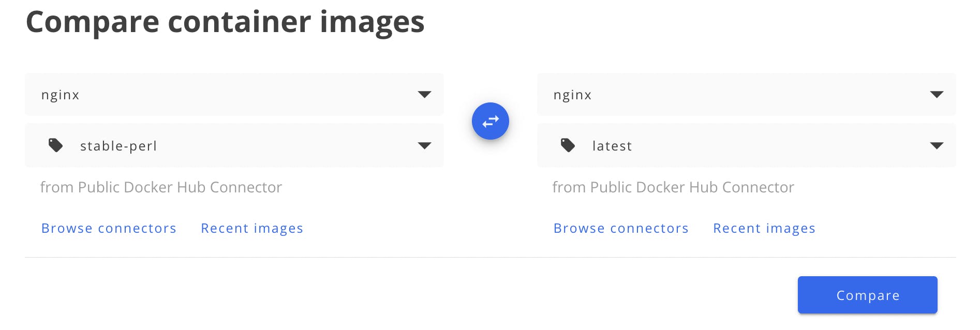Expand the right nginx image dropdown arrow
Image resolution: width=980 pixels, height=330 pixels.
click(937, 95)
